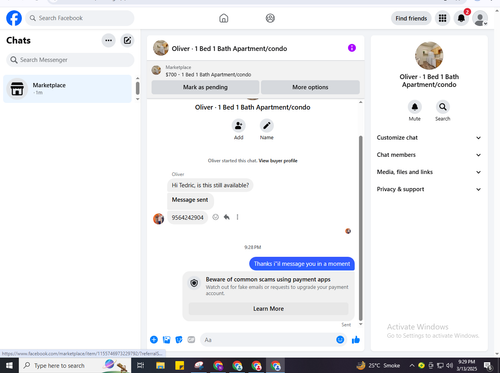Screen dimensions: 500x373
Task: Click the Facebook logo
Action: coord(14,18)
